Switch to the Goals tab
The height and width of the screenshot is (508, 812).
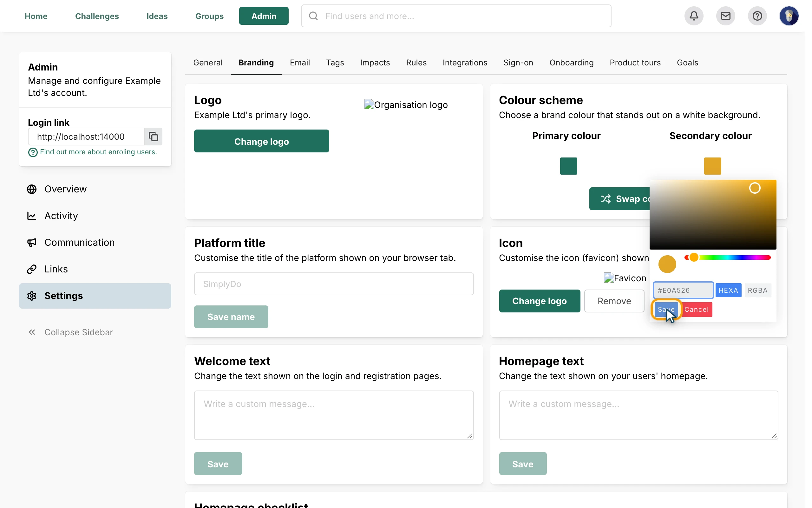pyautogui.click(x=687, y=63)
